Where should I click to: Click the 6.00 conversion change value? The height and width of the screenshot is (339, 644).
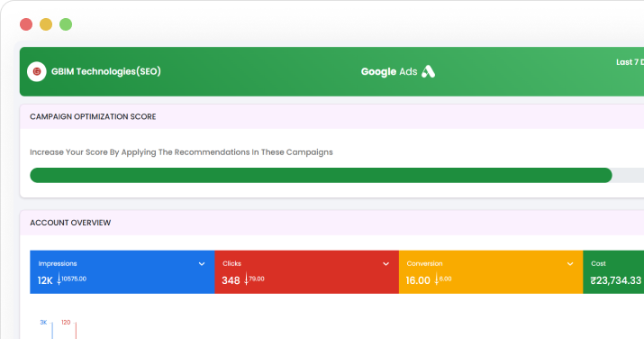click(445, 279)
